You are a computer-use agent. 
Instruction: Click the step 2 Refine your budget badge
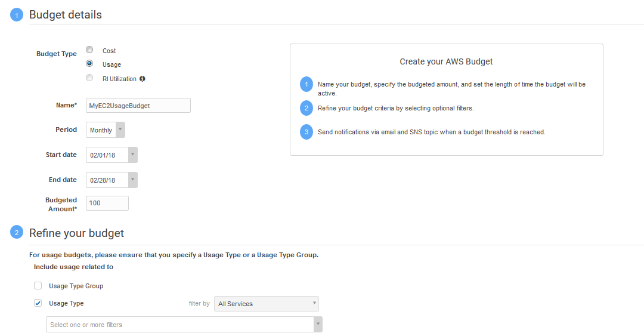[x=17, y=233]
